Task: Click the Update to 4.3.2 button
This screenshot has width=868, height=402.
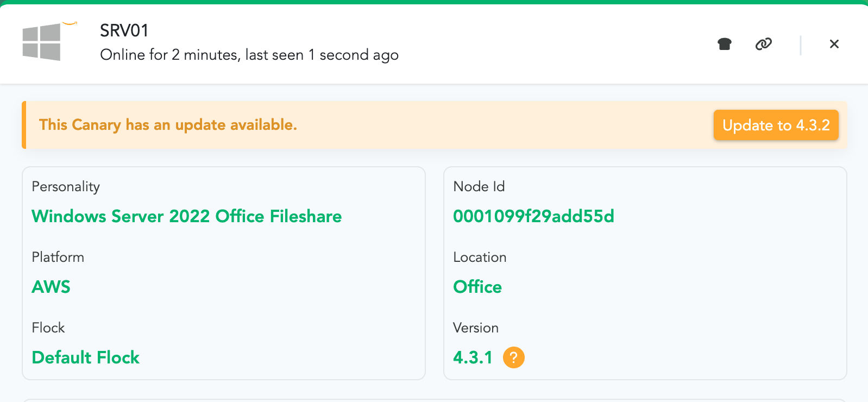Action: pos(776,125)
